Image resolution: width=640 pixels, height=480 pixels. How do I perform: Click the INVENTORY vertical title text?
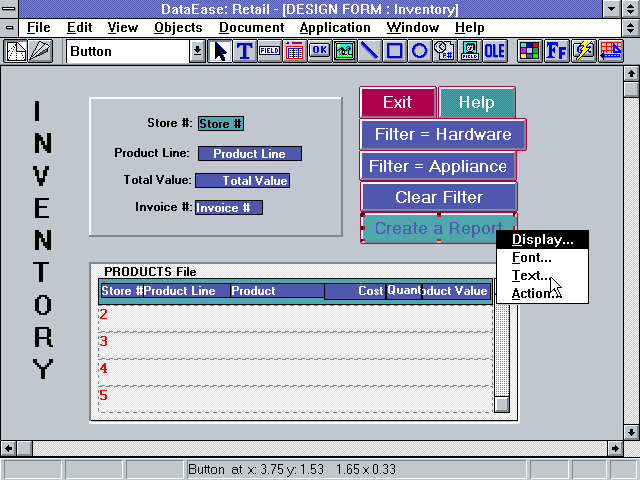click(x=42, y=240)
